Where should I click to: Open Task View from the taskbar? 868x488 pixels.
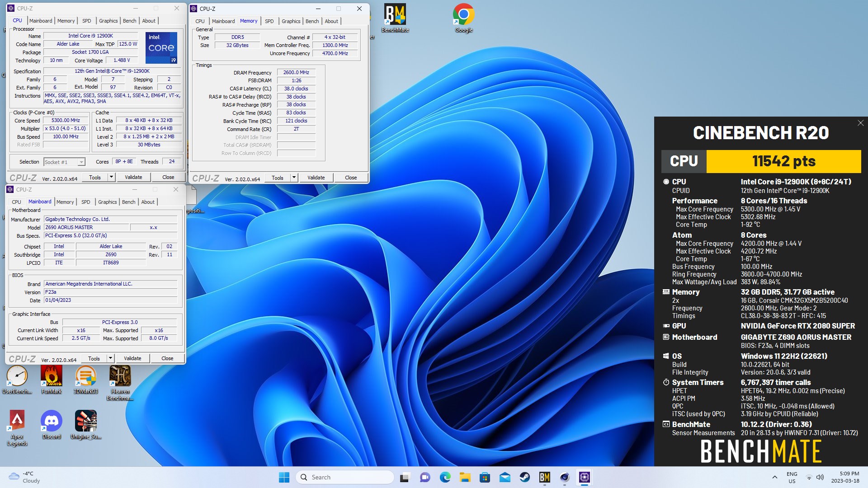coord(405,477)
